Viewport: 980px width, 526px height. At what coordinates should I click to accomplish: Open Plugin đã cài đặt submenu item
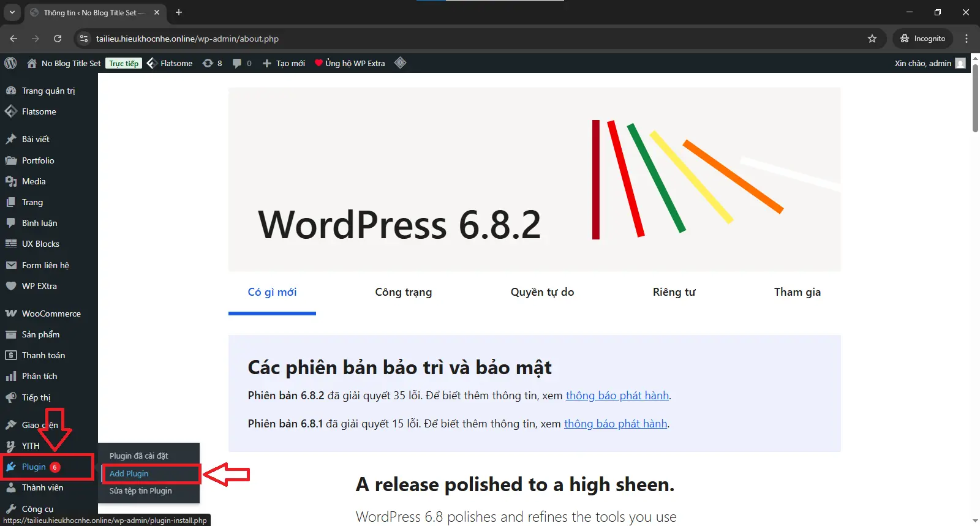click(138, 456)
